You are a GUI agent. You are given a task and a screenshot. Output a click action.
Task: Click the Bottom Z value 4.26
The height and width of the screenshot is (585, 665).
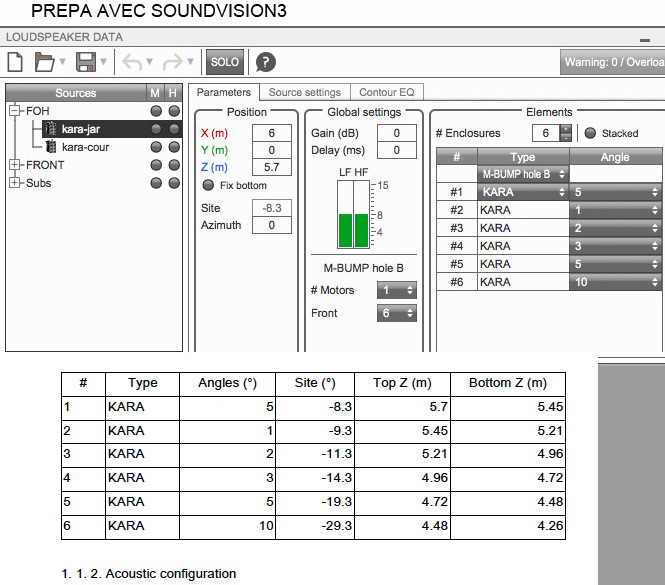point(550,526)
